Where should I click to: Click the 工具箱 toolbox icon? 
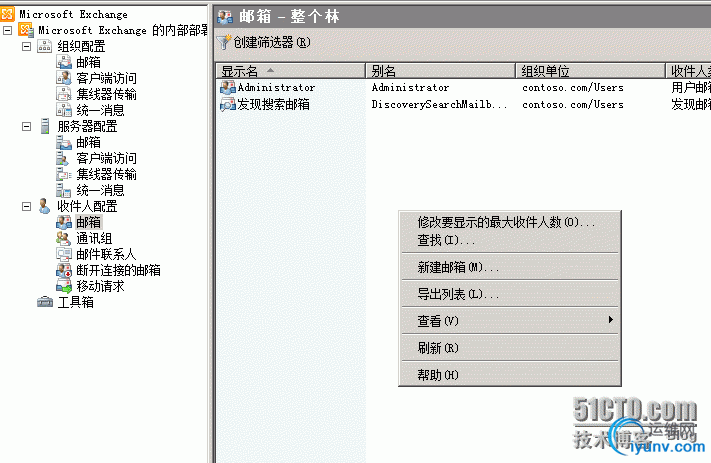coord(44,302)
